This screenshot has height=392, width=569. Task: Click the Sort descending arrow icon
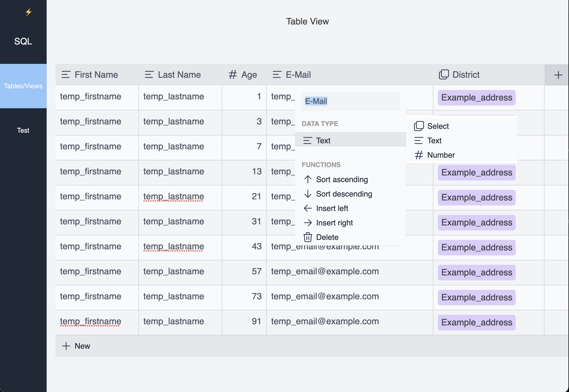(x=308, y=194)
